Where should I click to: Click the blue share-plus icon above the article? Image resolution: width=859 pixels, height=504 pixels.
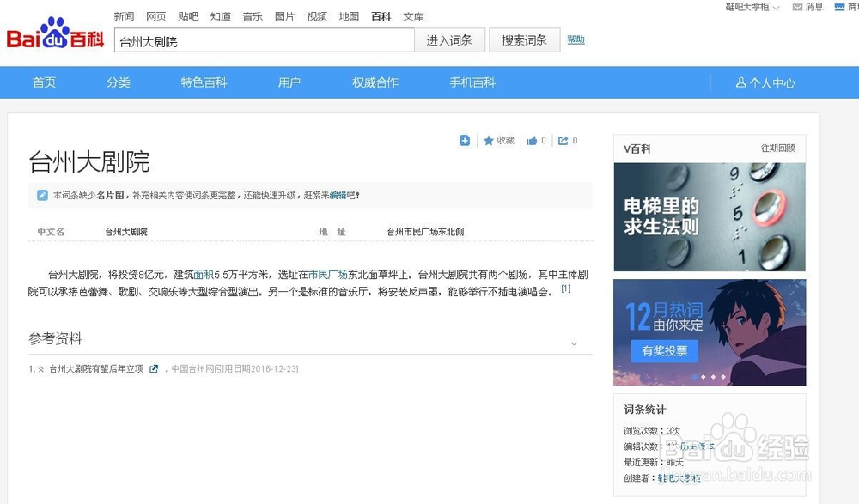tap(465, 140)
